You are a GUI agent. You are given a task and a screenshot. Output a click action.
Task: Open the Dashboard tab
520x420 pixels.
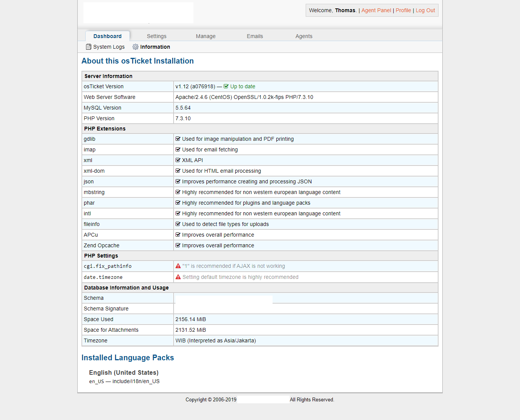(x=108, y=36)
